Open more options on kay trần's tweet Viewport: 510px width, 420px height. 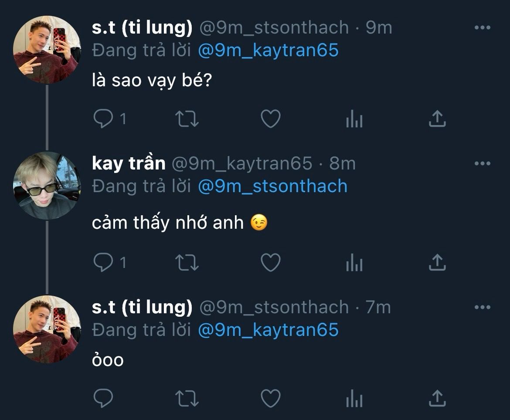(x=482, y=164)
